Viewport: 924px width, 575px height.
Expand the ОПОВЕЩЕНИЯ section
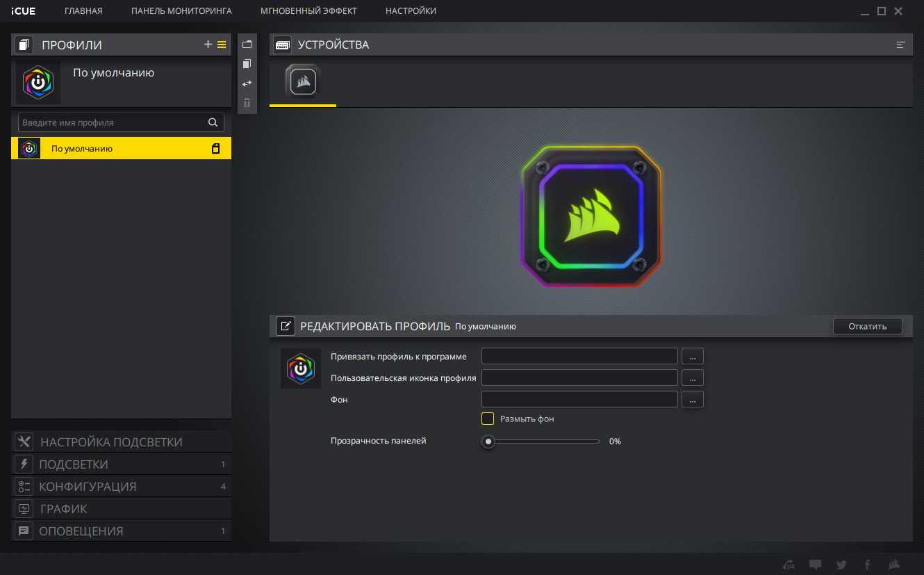(x=81, y=531)
